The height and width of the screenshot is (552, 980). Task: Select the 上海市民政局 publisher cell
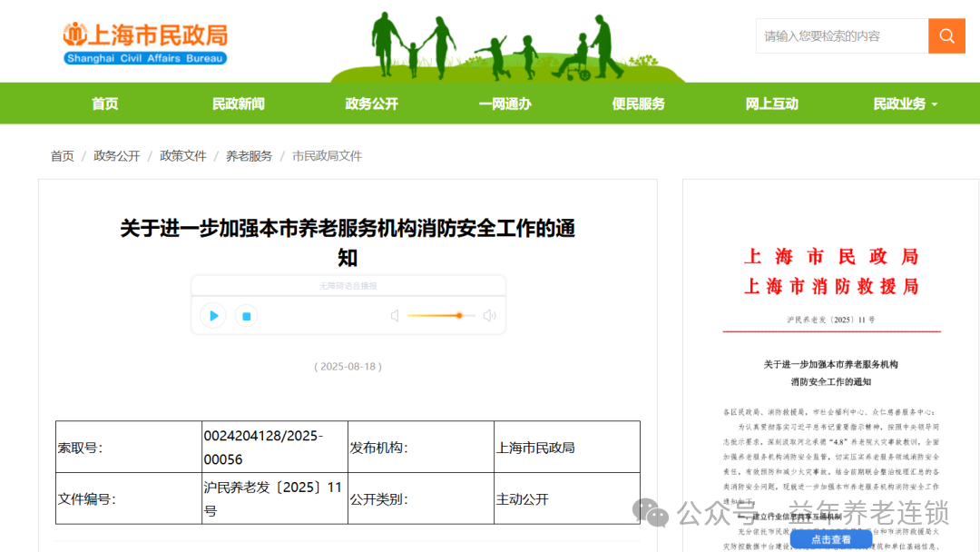(x=567, y=447)
